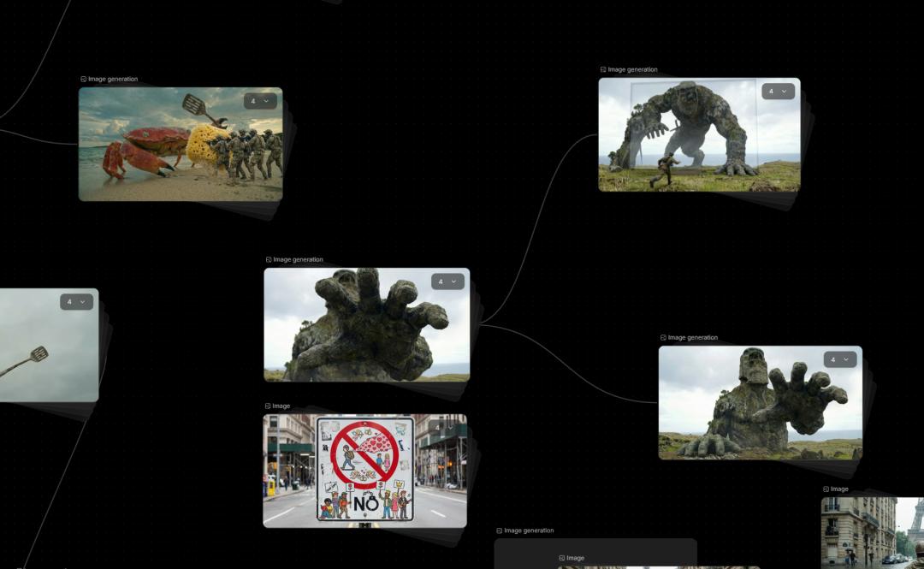Click the Image generation icon above the stone hand close-up

tap(269, 259)
